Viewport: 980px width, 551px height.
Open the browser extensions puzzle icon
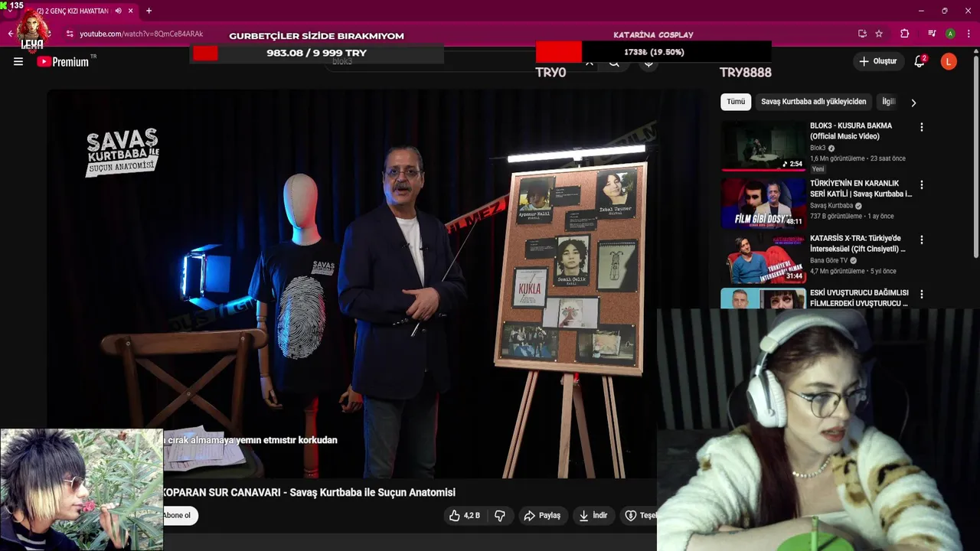tap(904, 34)
